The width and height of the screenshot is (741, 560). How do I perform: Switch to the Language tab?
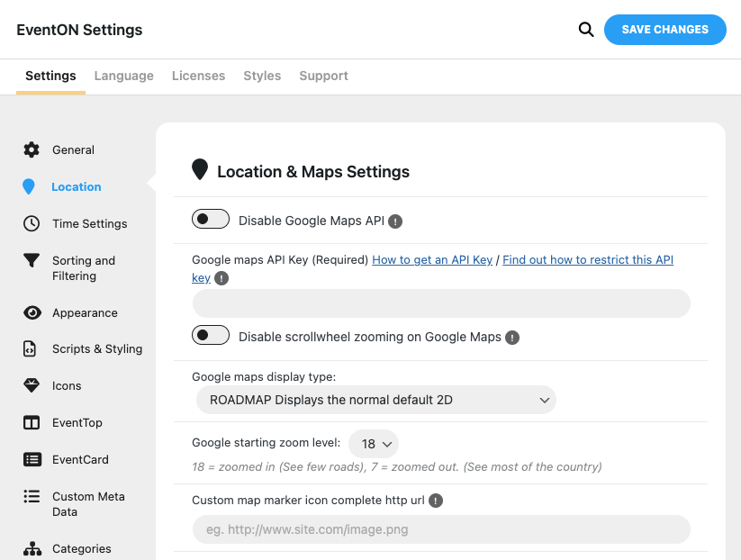point(123,77)
